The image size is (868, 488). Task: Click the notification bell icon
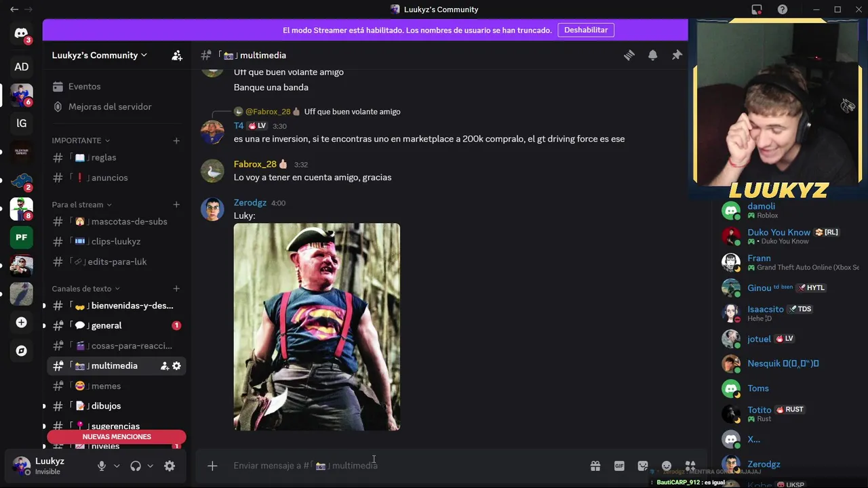click(652, 56)
